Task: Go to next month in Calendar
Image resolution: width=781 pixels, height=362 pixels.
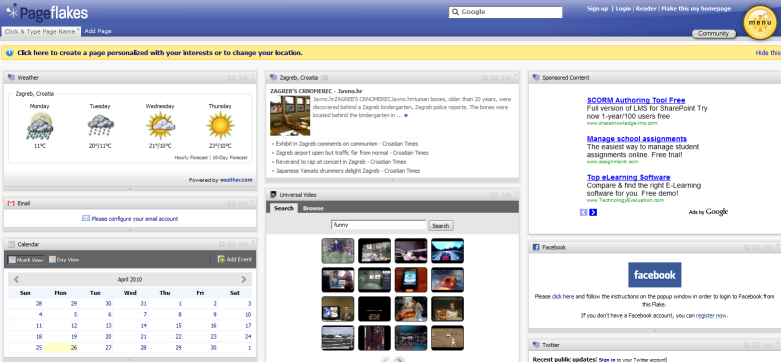Action: click(x=244, y=279)
